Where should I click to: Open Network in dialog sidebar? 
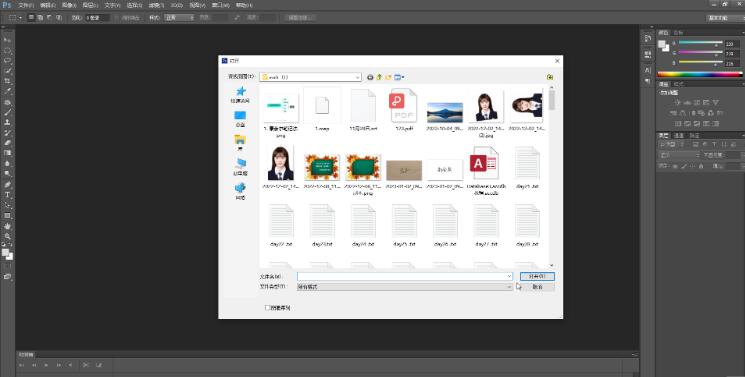[x=240, y=191]
